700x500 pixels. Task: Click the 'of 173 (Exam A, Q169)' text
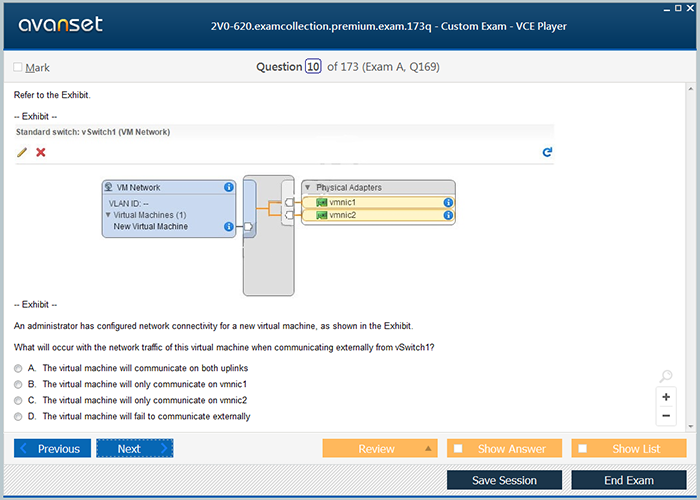[x=383, y=67]
